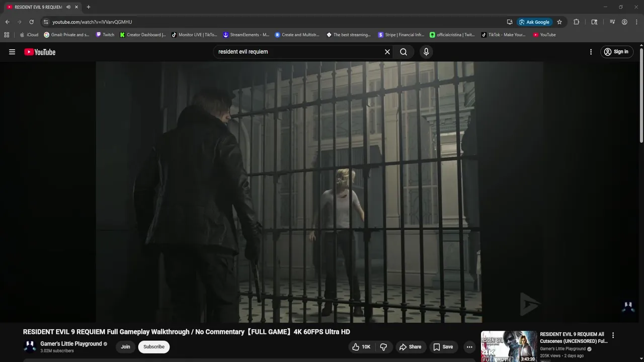Open a new browser tab
Image resolution: width=644 pixels, height=362 pixels.
[x=89, y=7]
